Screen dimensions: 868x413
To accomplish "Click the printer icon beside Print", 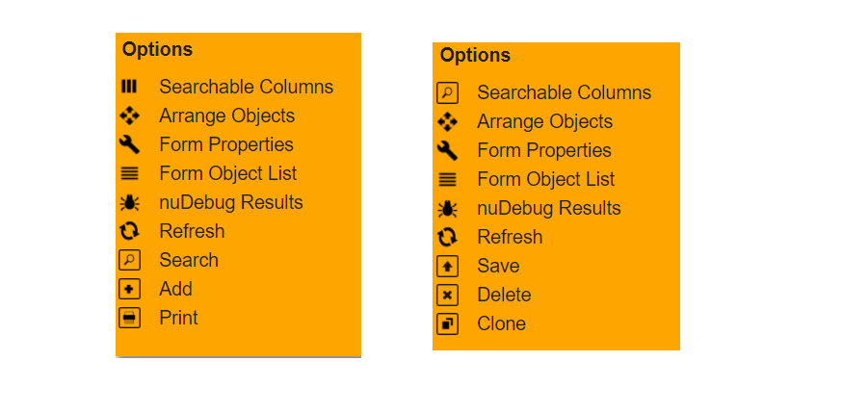I will click(x=129, y=318).
